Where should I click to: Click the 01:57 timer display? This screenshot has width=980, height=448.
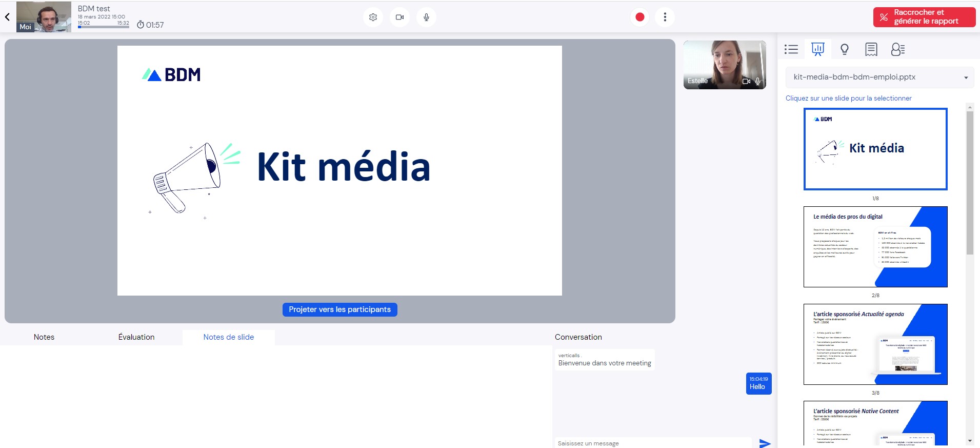point(150,25)
